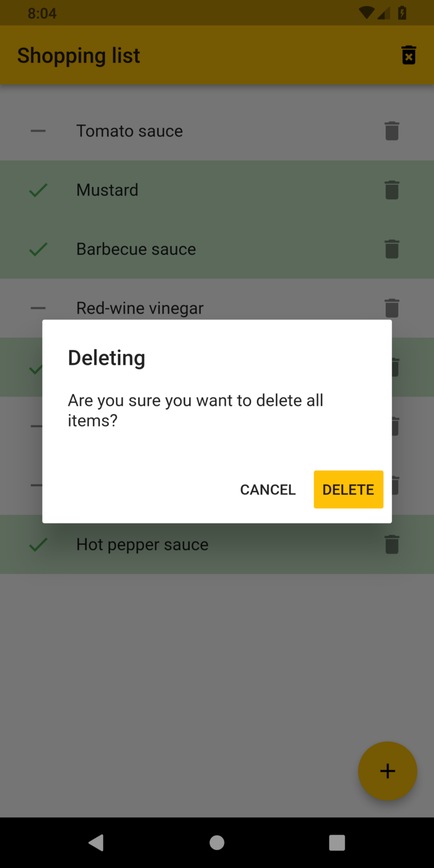This screenshot has width=434, height=868.
Task: Open recent apps with square button
Action: [337, 843]
